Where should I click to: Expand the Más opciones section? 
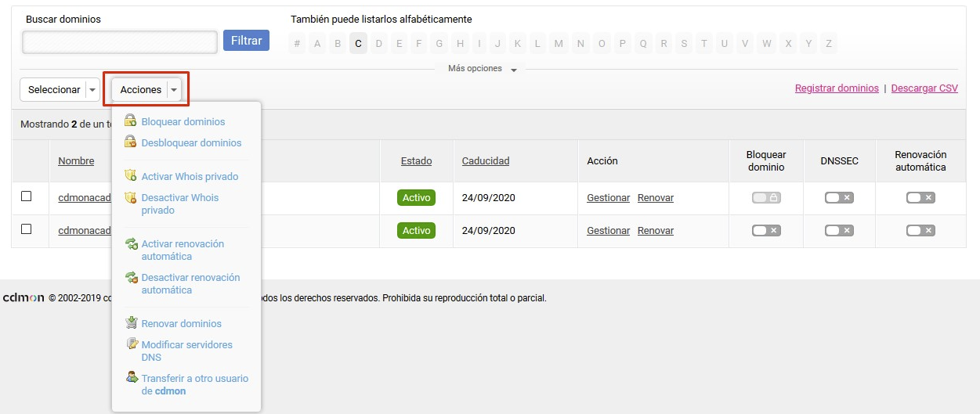point(481,69)
